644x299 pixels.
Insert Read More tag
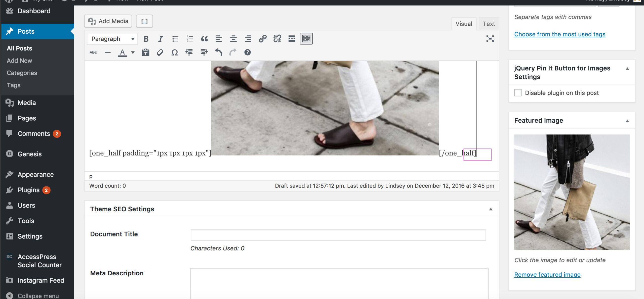click(x=292, y=39)
